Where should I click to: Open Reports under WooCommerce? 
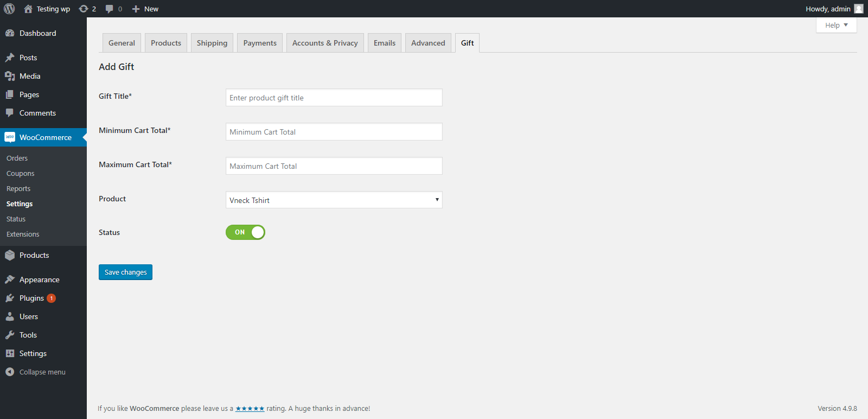coord(18,188)
